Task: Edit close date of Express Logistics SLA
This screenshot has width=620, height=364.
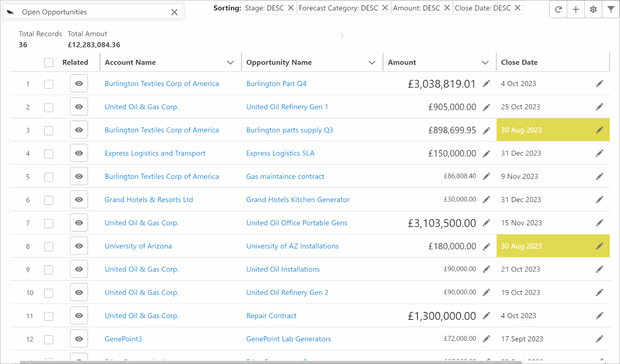Action: pyautogui.click(x=599, y=153)
